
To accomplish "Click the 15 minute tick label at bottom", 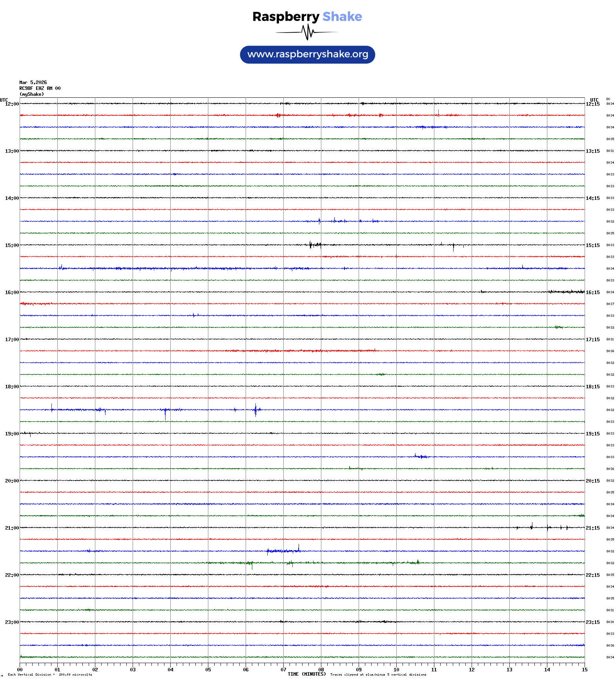I will coord(585,670).
